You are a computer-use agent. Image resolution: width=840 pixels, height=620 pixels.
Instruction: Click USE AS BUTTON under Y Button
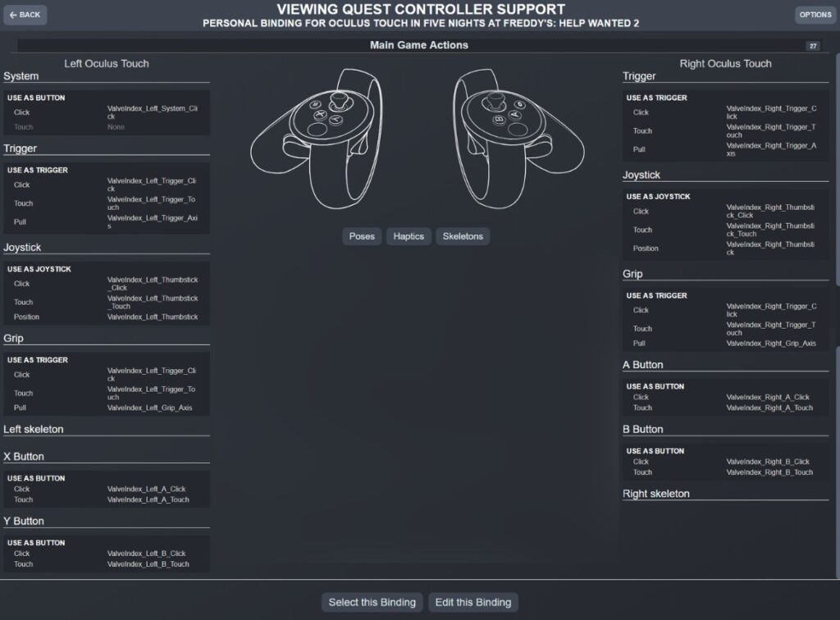point(36,543)
